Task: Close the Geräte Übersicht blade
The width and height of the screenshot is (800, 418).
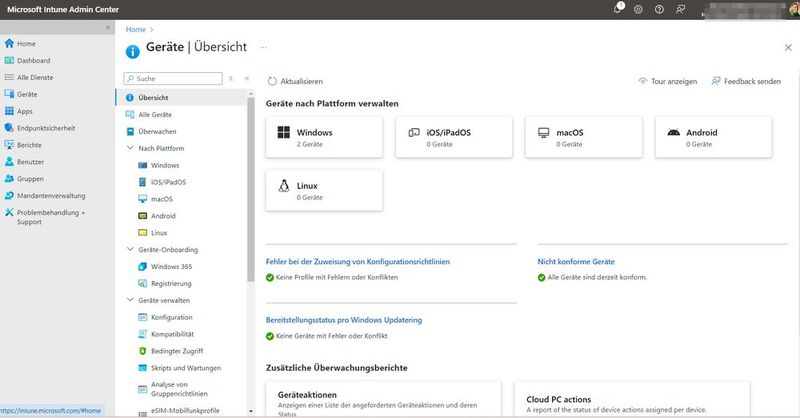Action: click(788, 47)
